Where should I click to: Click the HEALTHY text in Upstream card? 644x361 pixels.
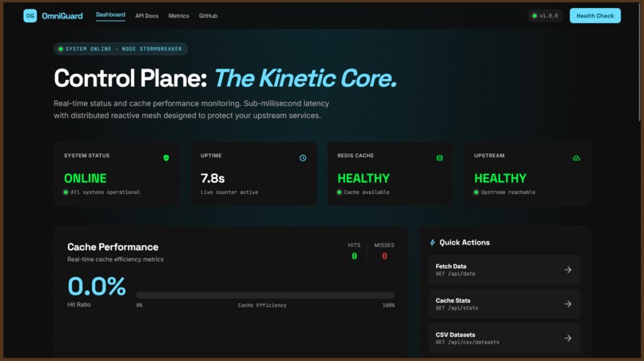click(x=500, y=178)
